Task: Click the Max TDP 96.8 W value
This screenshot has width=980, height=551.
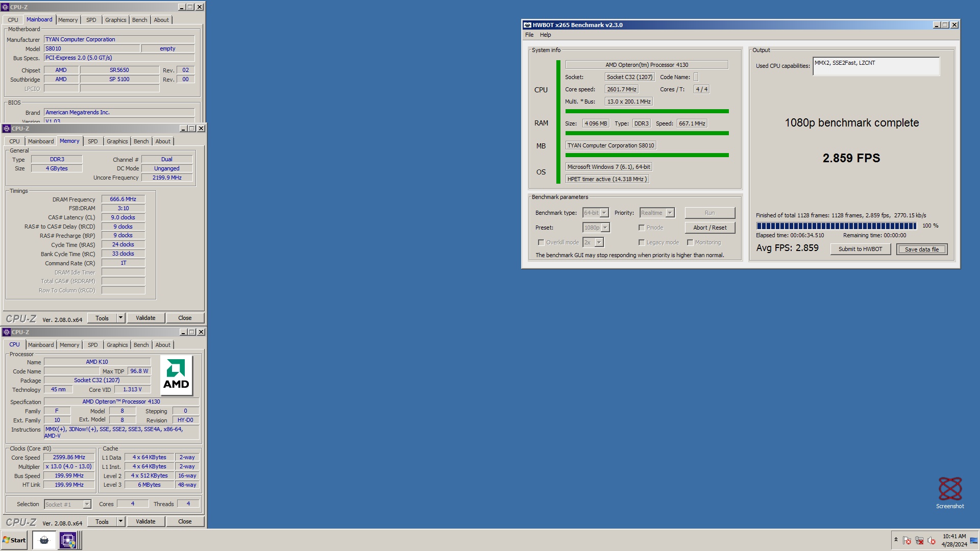Action: 139,371
